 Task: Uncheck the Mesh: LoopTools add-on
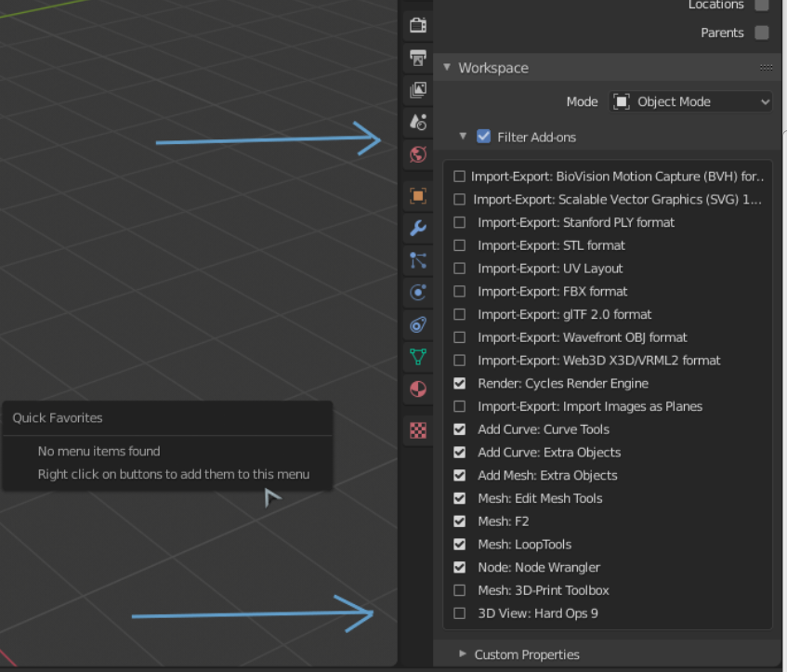click(x=459, y=545)
